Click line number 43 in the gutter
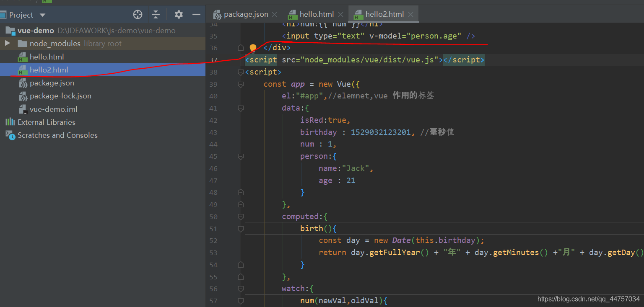Screen dimensions: 644x307 click(213, 132)
